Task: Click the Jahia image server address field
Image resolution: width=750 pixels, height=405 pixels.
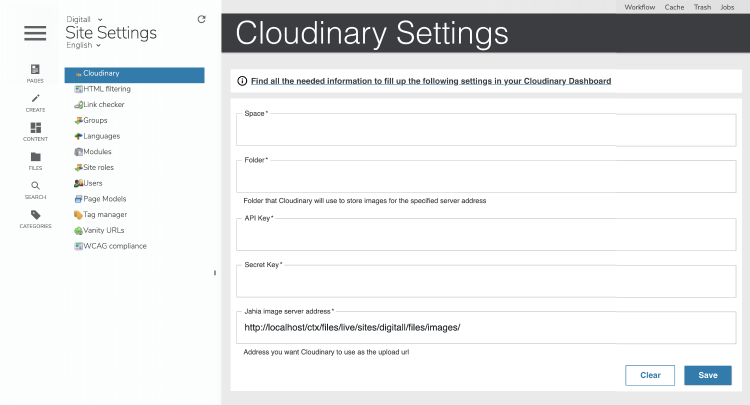Action: (x=486, y=328)
